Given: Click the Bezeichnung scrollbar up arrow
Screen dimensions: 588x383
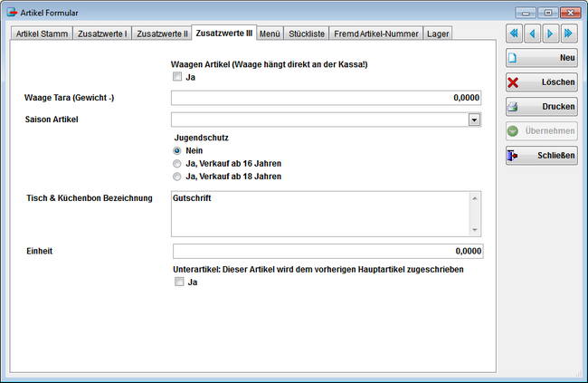Looking at the screenshot, I should [x=475, y=198].
